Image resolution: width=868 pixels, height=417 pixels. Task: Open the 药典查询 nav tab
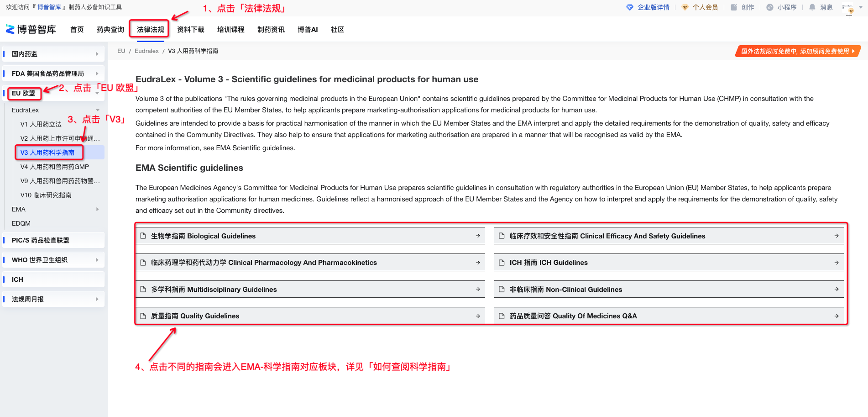click(x=110, y=30)
